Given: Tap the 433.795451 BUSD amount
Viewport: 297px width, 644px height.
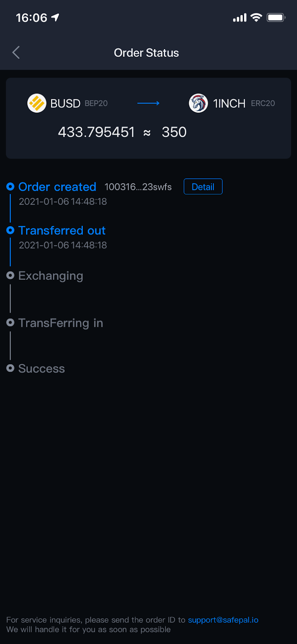Looking at the screenshot, I should click(x=96, y=132).
